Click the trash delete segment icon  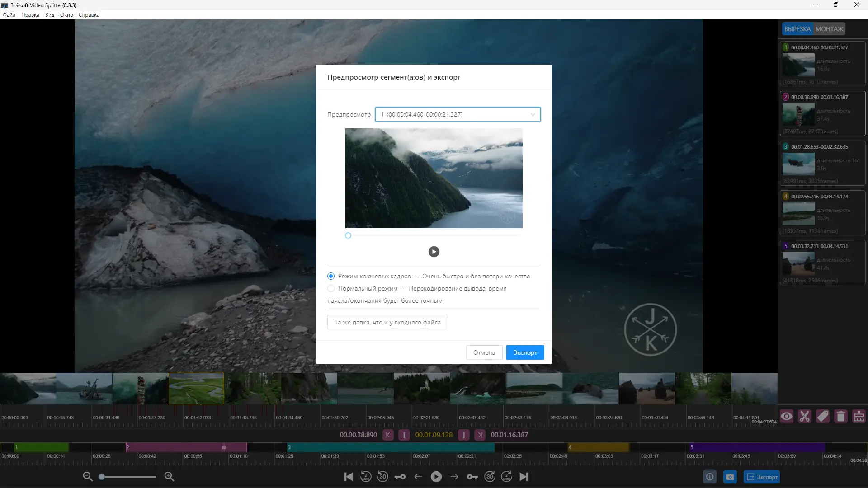pyautogui.click(x=840, y=416)
